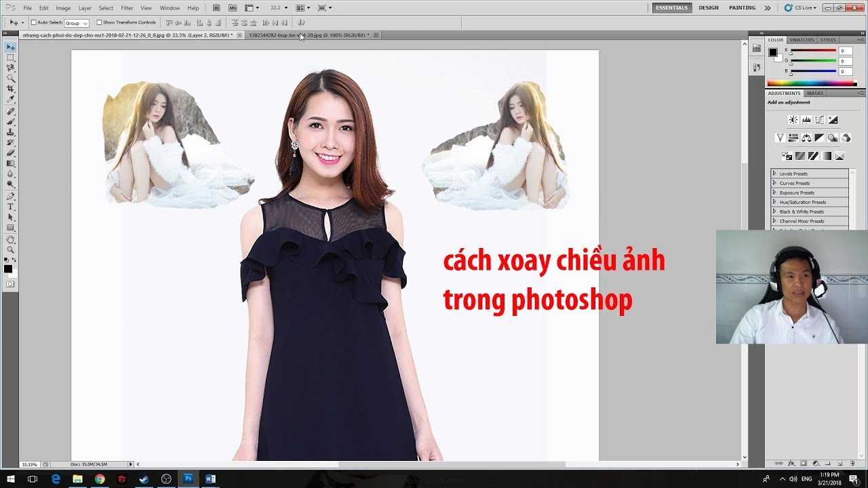The width and height of the screenshot is (868, 488).
Task: Switch to the Styles tab
Action: coord(828,40)
